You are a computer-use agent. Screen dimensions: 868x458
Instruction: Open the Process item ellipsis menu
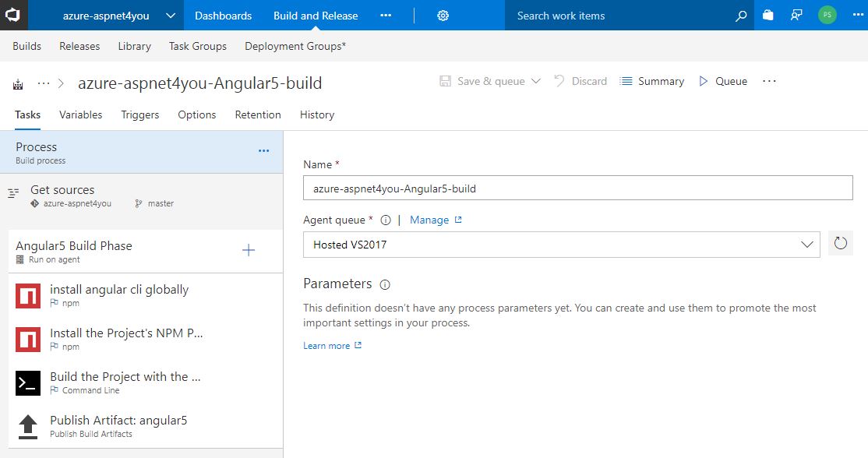[x=264, y=150]
